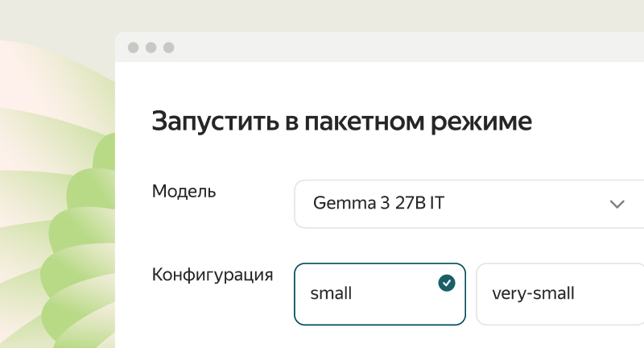Click the chevron arrow in Model field
Viewport: 644px width, 348px height.
[x=617, y=204]
